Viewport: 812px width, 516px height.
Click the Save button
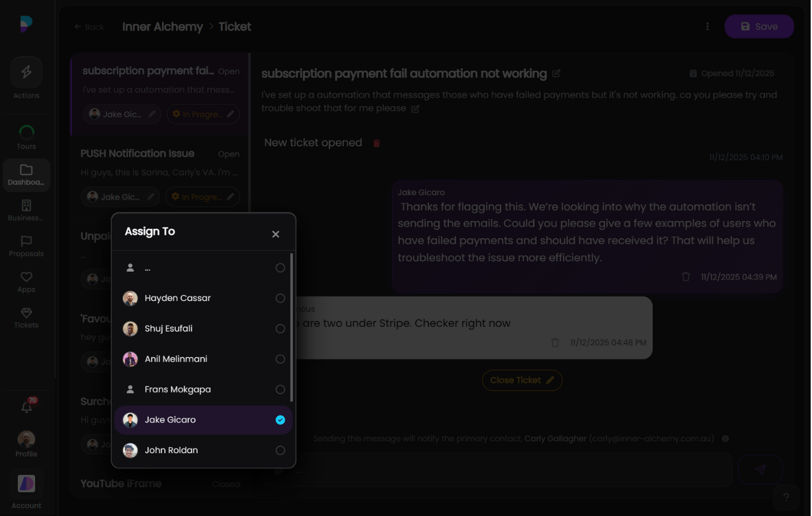coord(758,26)
